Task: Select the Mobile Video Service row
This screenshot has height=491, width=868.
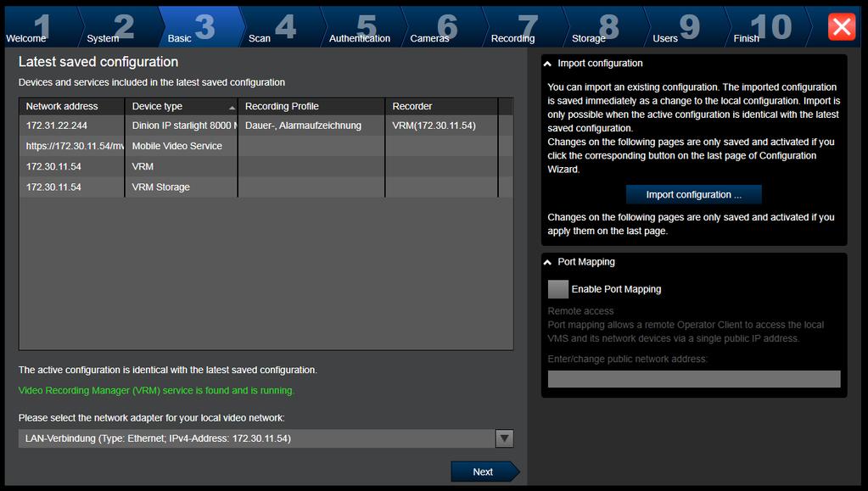Action: tap(266, 146)
